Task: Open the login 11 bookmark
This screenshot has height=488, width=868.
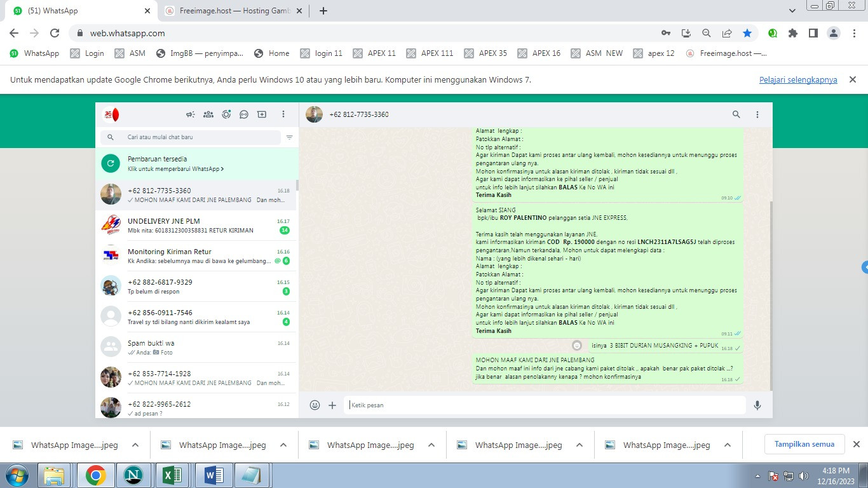Action: click(322, 53)
